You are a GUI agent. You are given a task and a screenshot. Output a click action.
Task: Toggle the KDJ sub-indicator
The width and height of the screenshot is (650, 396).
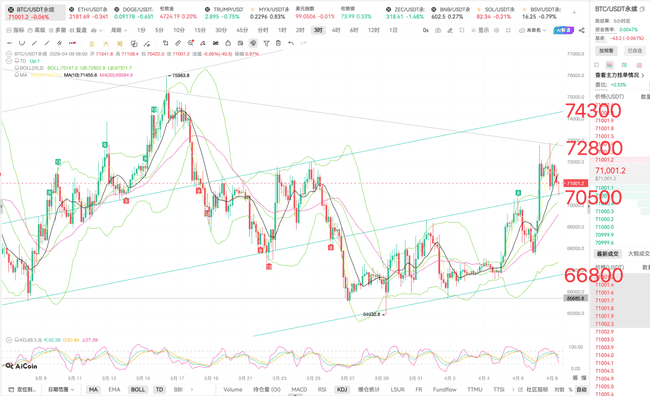(342, 390)
